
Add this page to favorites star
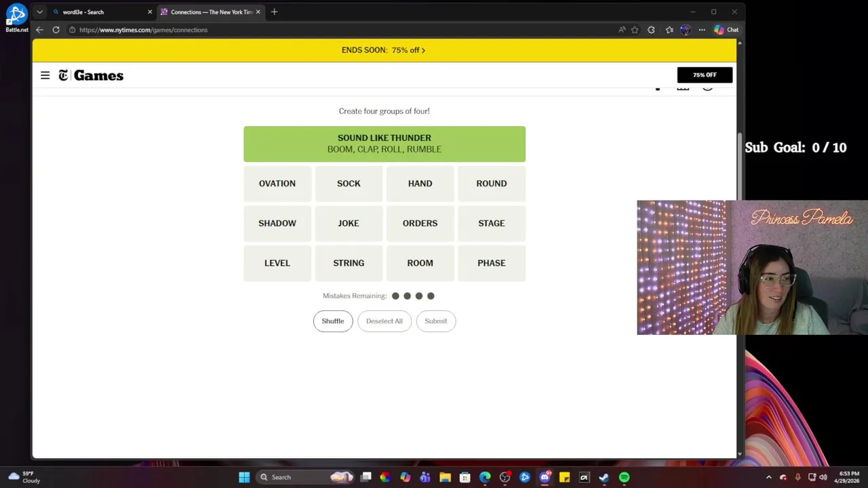635,30
